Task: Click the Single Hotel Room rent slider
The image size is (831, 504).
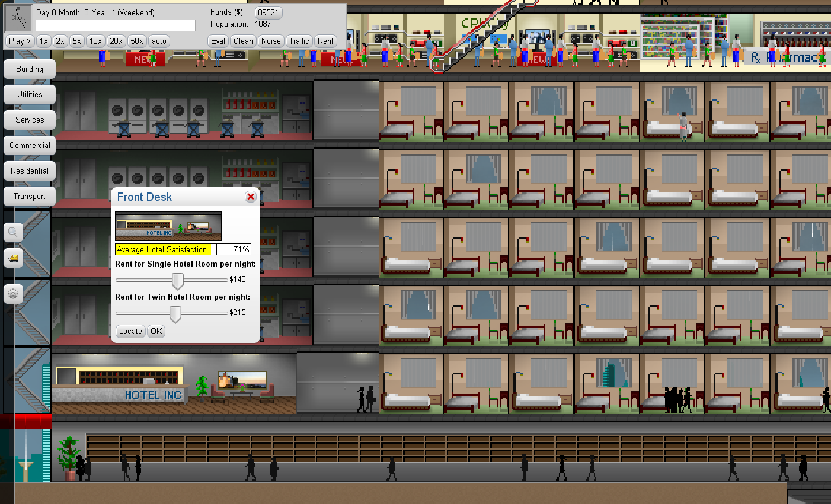Action: click(x=177, y=280)
